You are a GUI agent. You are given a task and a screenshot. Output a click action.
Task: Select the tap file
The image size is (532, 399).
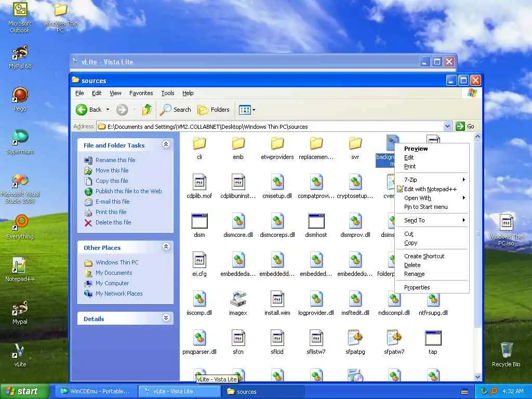coord(433,343)
